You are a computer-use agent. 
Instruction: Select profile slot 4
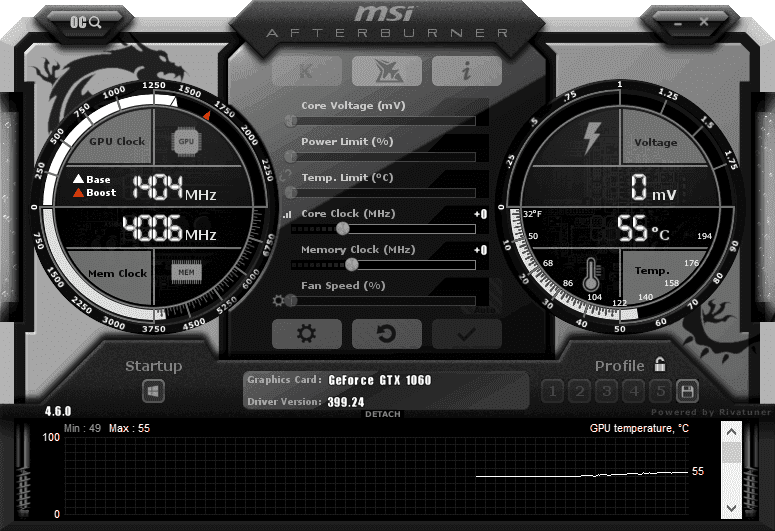point(634,392)
